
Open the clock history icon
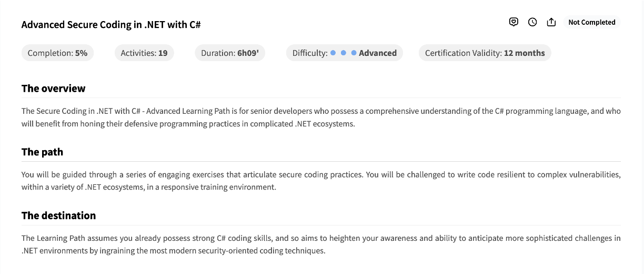tap(532, 22)
